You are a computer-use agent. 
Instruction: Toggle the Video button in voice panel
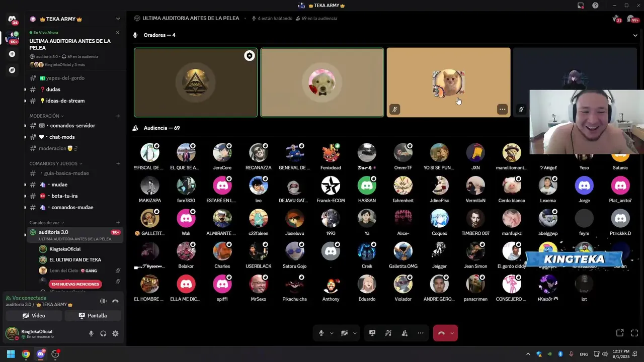pos(34,316)
